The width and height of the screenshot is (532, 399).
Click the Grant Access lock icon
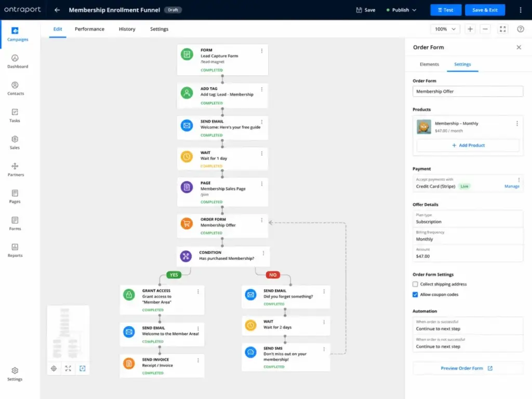coord(129,295)
